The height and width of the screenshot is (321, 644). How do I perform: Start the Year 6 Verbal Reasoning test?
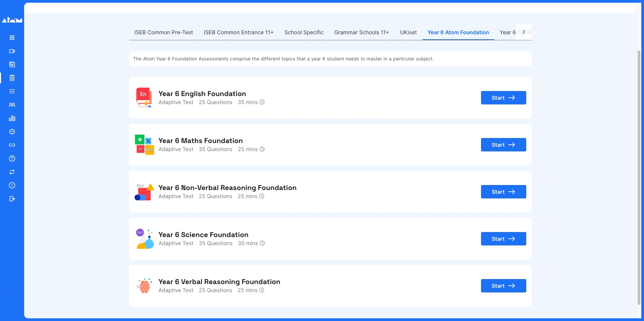point(503,286)
